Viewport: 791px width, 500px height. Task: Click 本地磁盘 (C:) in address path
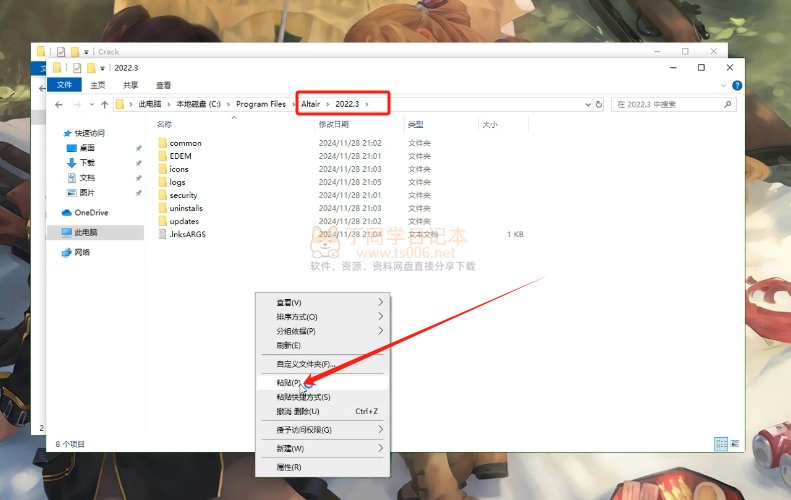tap(198, 104)
